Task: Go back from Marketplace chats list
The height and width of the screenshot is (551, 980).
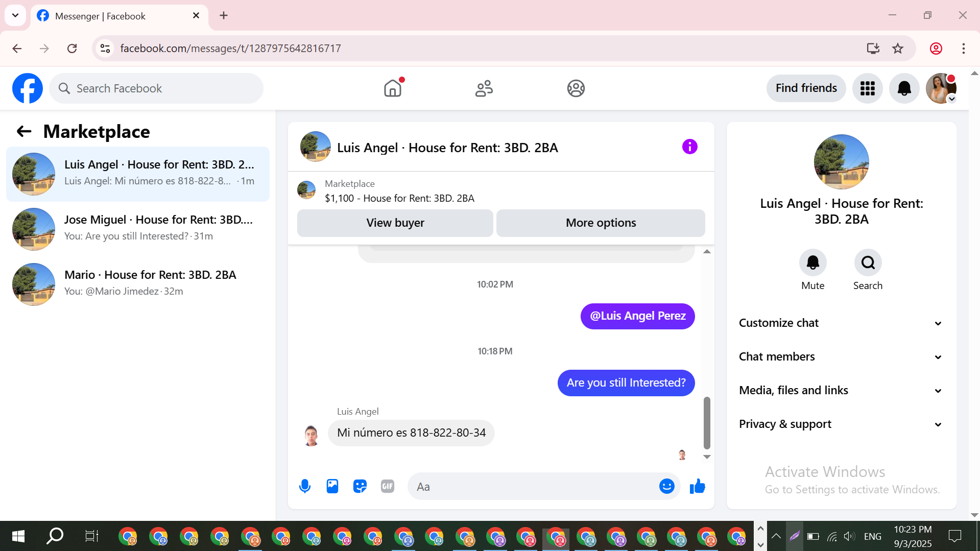Action: [24, 132]
